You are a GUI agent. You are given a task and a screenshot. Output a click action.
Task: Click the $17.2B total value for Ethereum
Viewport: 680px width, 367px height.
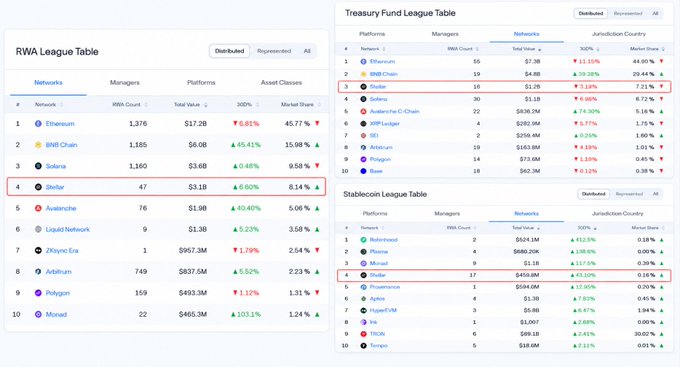pos(196,124)
